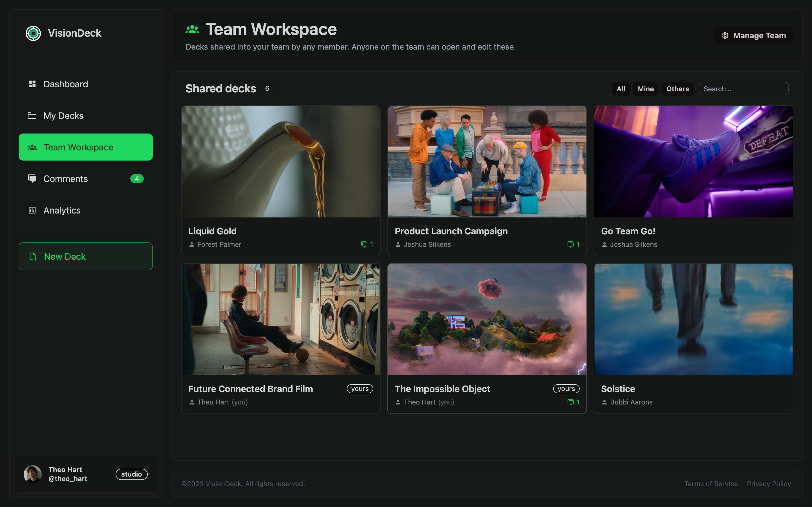Focus the deck Search field
The height and width of the screenshot is (507, 812).
coord(743,89)
